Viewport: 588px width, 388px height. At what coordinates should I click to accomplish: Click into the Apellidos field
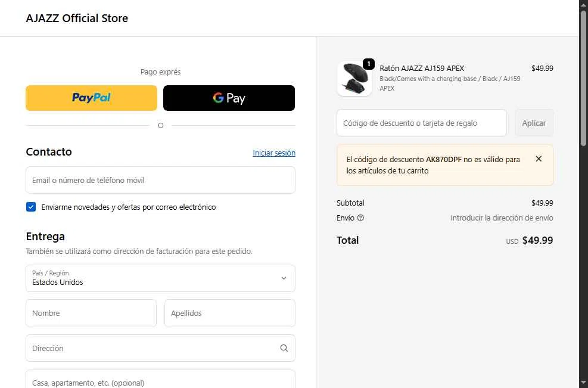tap(229, 313)
